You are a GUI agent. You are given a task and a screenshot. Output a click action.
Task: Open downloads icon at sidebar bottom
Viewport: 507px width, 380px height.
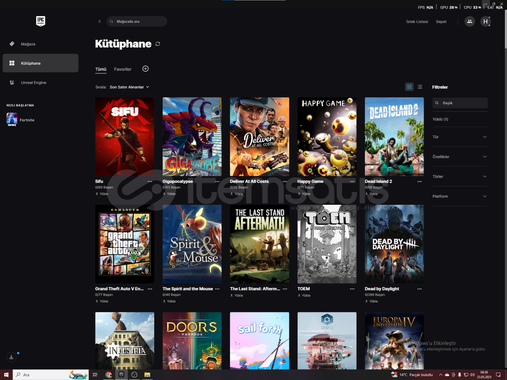pyautogui.click(x=11, y=357)
